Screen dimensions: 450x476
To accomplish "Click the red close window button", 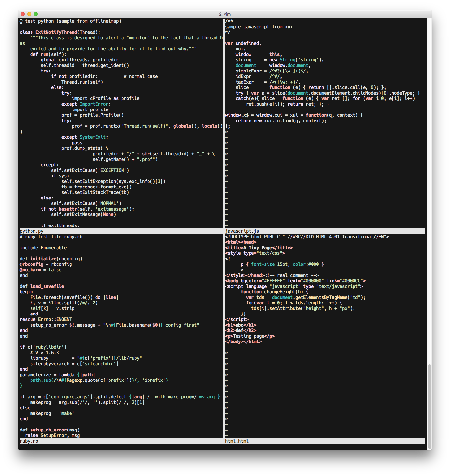I will point(23,14).
